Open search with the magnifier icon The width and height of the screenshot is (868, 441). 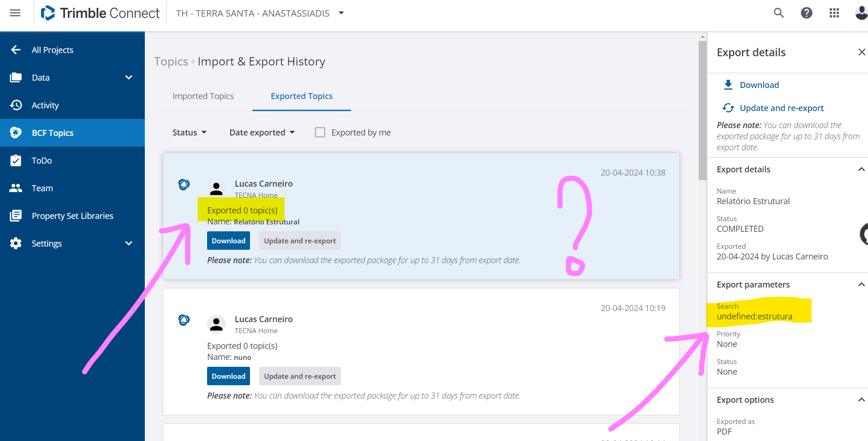[x=779, y=13]
